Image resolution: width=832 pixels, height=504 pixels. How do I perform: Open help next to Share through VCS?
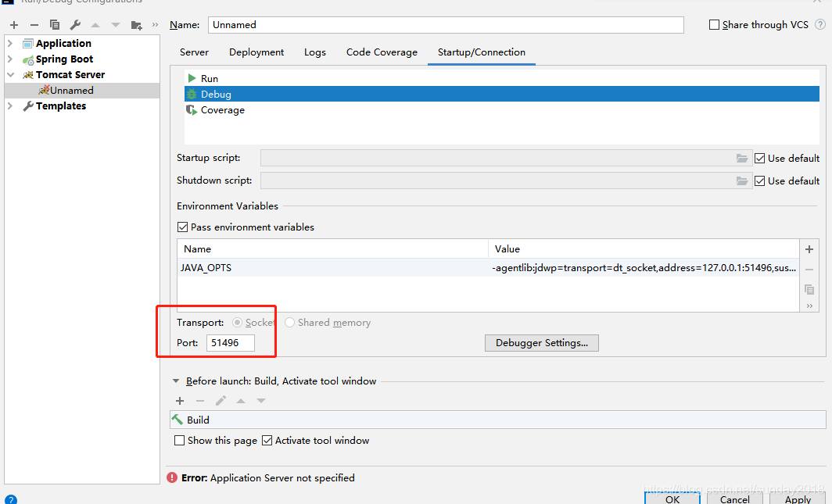coord(820,24)
